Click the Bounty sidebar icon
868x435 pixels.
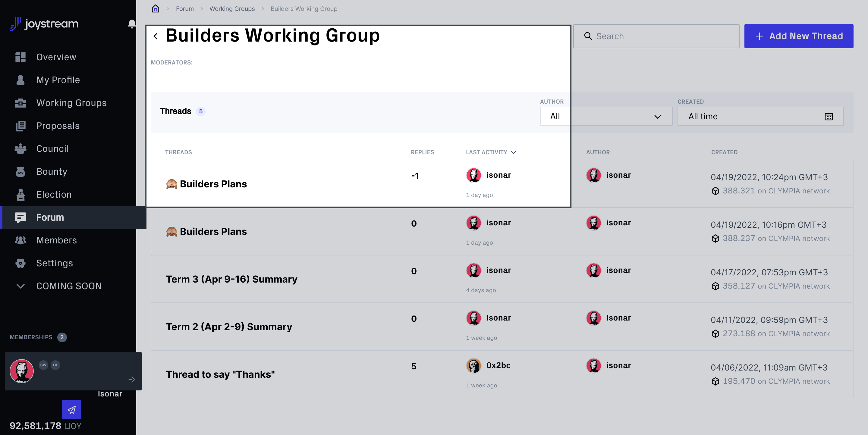[20, 172]
